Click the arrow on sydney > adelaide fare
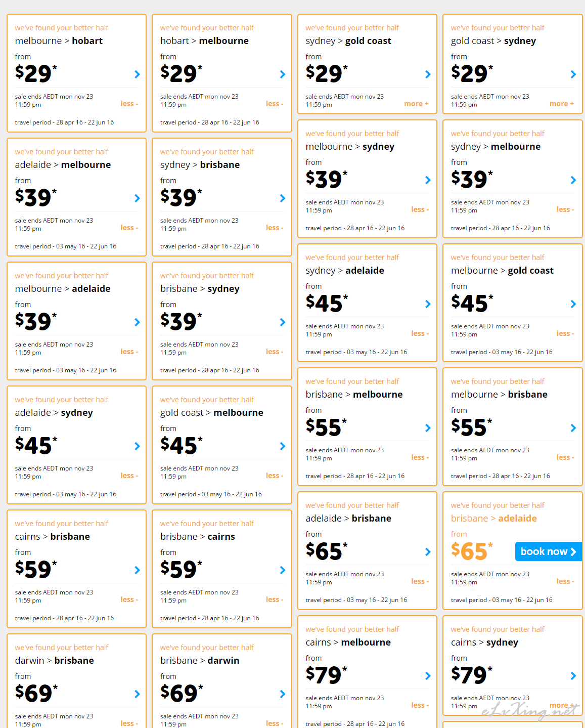The width and height of the screenshot is (585, 728). pyautogui.click(x=428, y=304)
